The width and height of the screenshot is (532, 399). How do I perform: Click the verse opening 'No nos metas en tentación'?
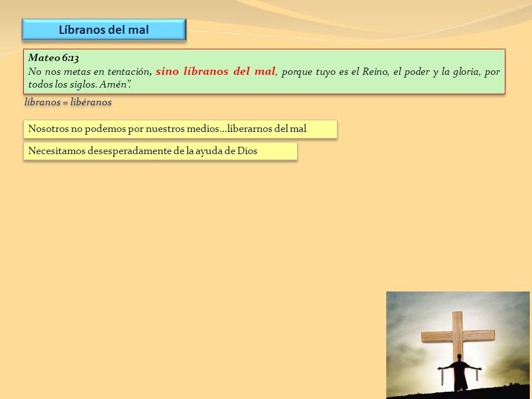pos(89,71)
